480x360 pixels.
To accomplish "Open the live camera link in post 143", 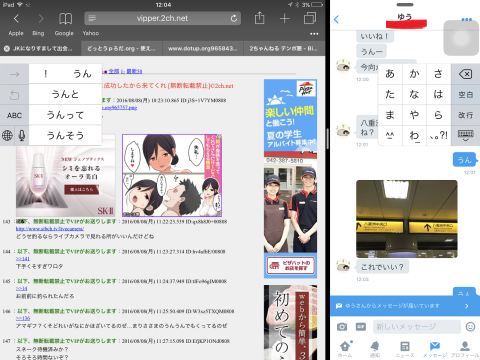I will coord(50,229).
